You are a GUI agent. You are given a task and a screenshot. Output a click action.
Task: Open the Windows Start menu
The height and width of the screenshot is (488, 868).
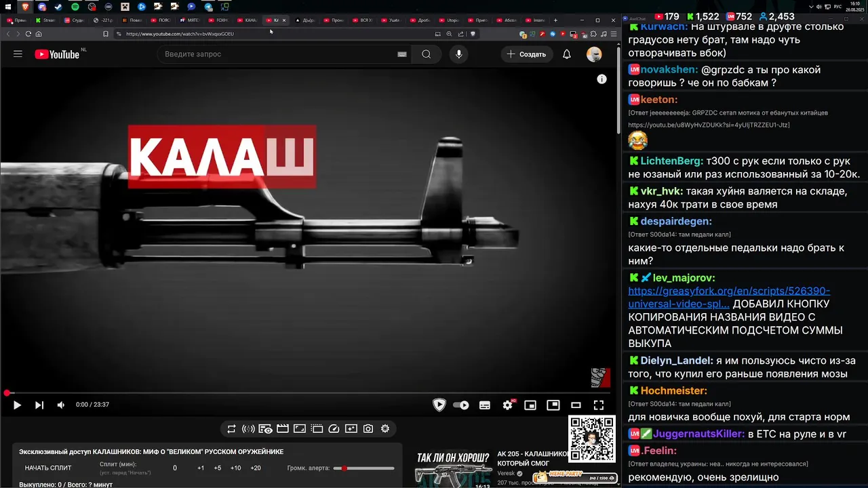tap(7, 7)
